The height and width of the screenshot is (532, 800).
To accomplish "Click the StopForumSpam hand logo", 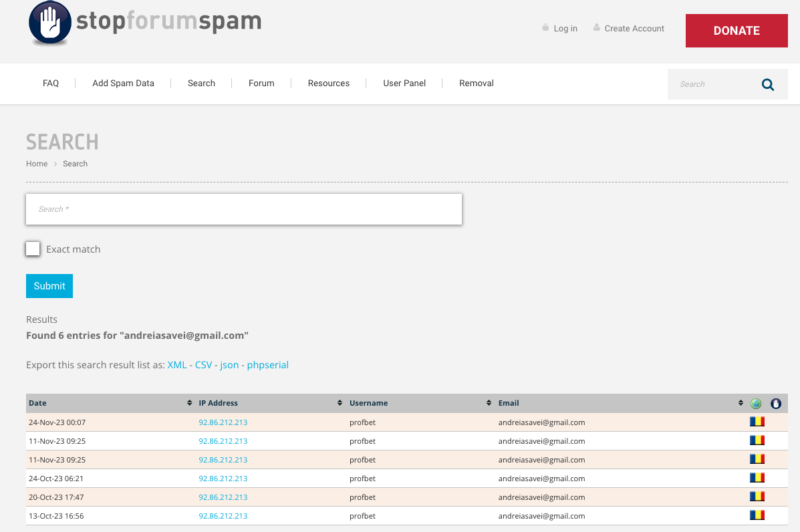I will [x=51, y=23].
